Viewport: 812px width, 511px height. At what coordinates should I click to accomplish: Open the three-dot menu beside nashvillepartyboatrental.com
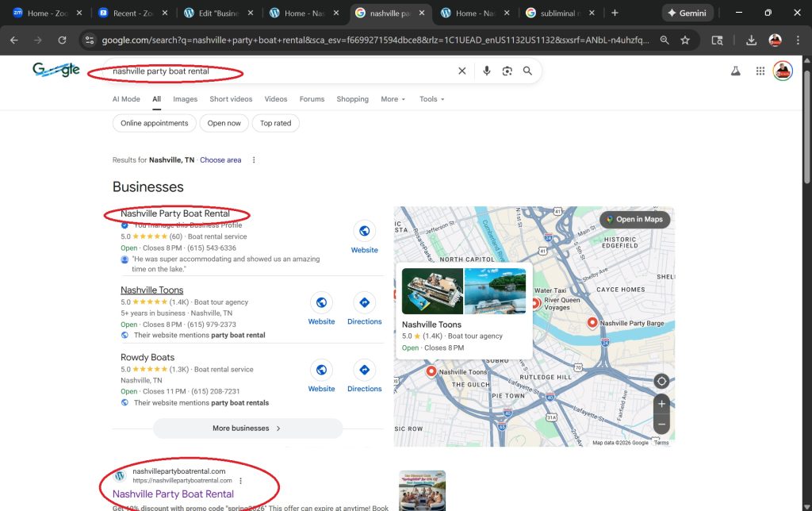click(x=240, y=481)
